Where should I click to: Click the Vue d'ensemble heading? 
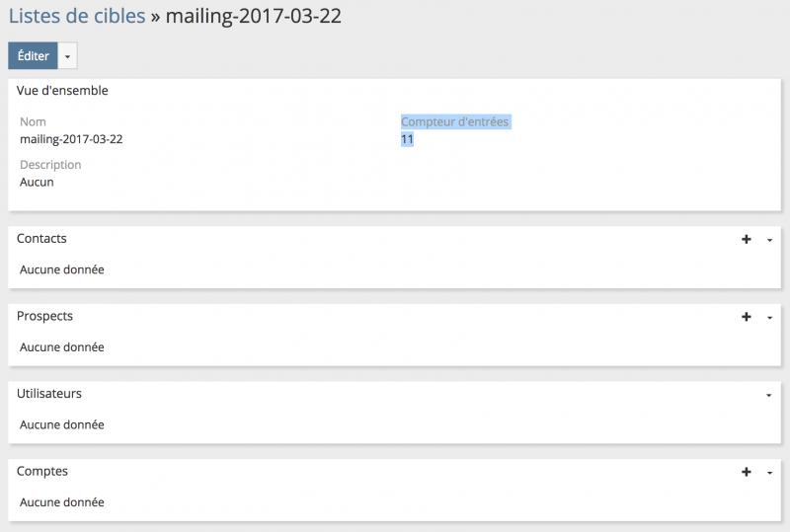coord(62,91)
